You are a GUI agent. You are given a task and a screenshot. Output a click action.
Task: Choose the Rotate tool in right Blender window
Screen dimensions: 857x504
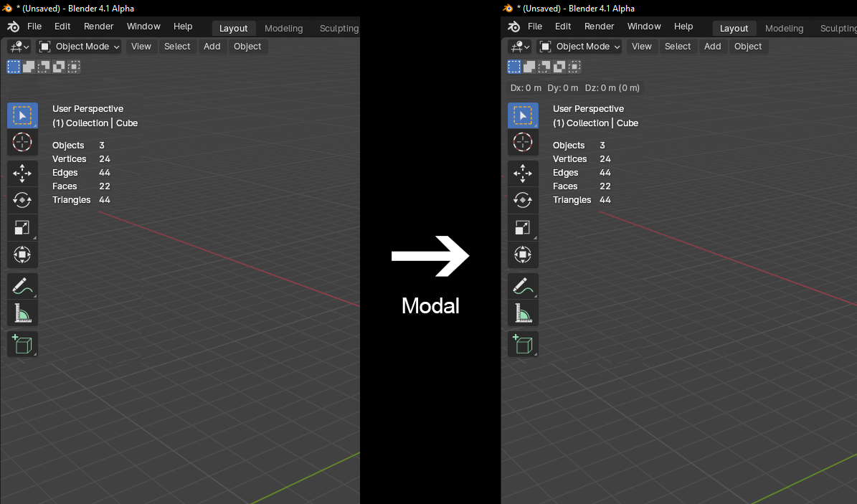pos(523,200)
